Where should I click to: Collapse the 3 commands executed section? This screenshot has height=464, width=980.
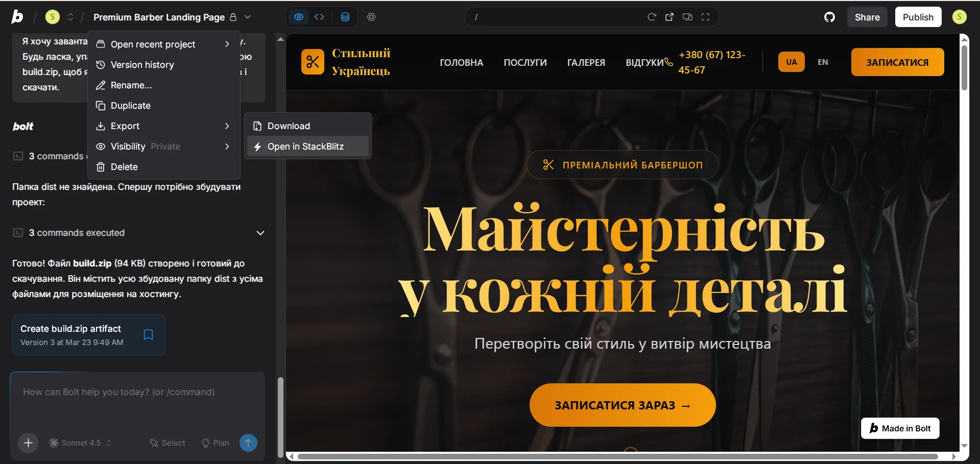click(x=260, y=233)
